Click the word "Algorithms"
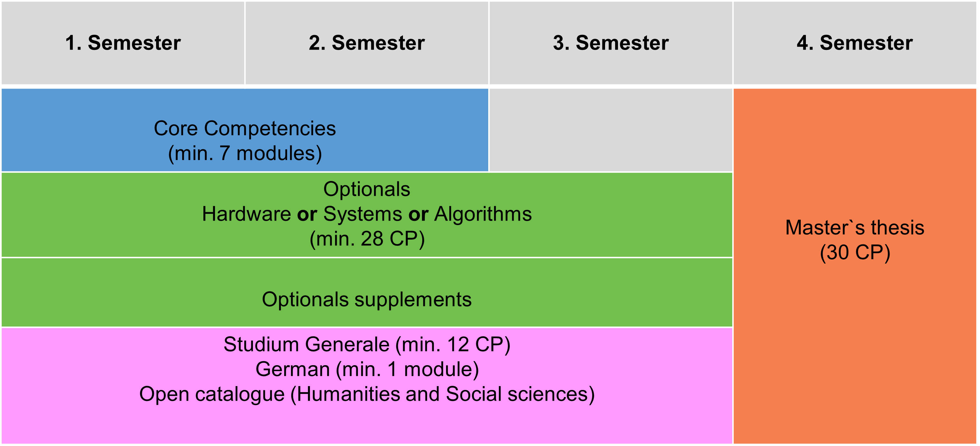 coord(483,214)
